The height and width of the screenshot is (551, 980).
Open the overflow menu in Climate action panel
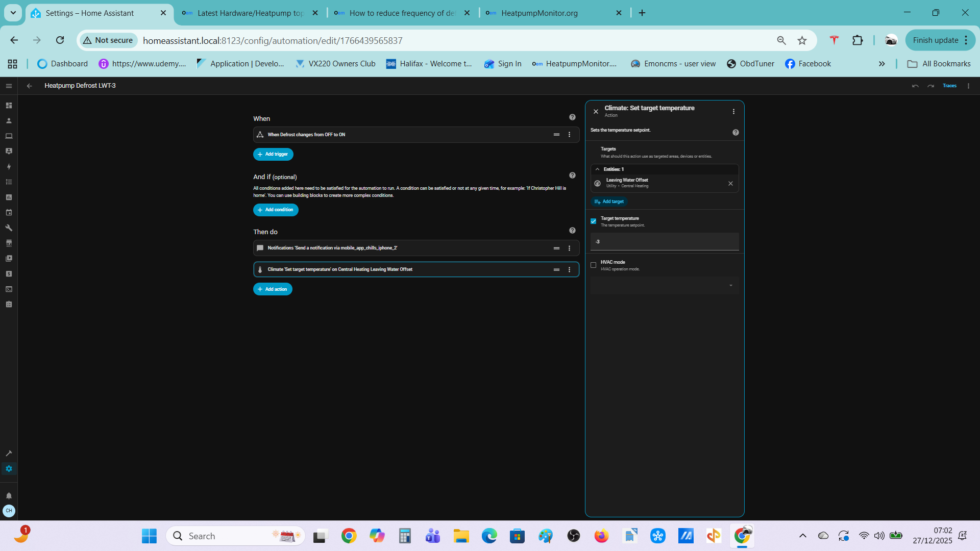pyautogui.click(x=734, y=111)
